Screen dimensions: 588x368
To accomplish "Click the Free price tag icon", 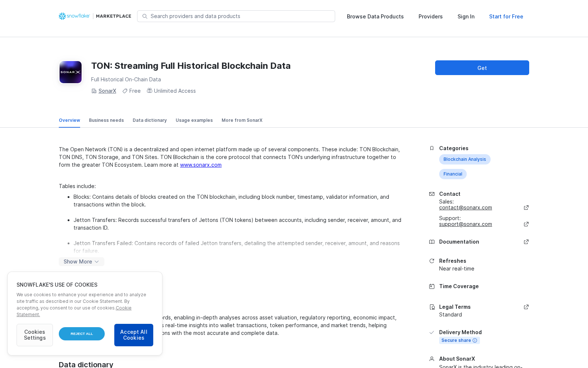I will click(125, 91).
